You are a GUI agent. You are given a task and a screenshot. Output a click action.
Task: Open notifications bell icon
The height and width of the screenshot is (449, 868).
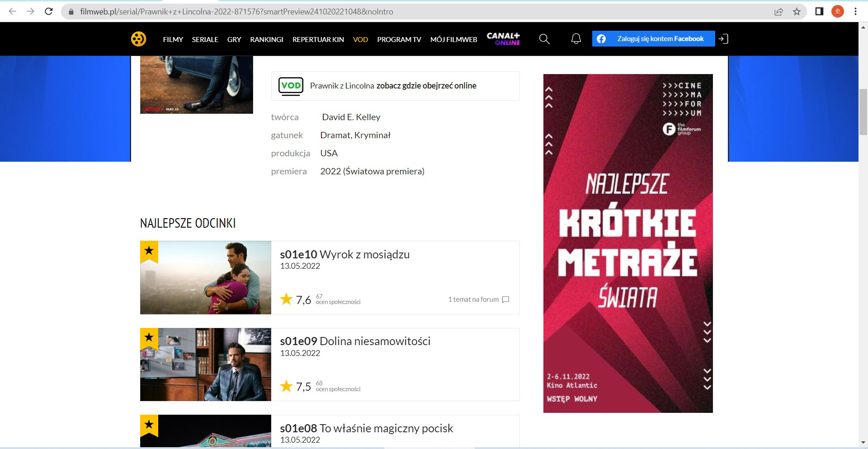pyautogui.click(x=576, y=39)
